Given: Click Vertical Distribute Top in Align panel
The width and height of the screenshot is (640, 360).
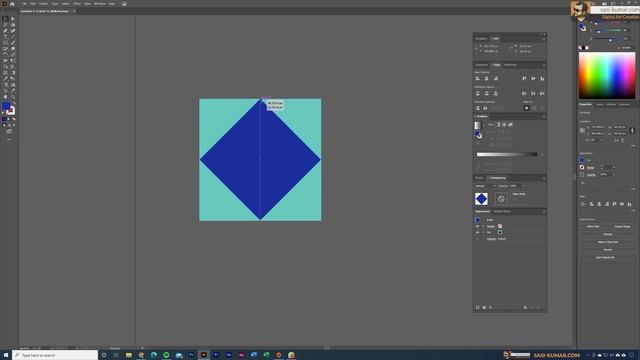Looking at the screenshot, I should pos(478,93).
